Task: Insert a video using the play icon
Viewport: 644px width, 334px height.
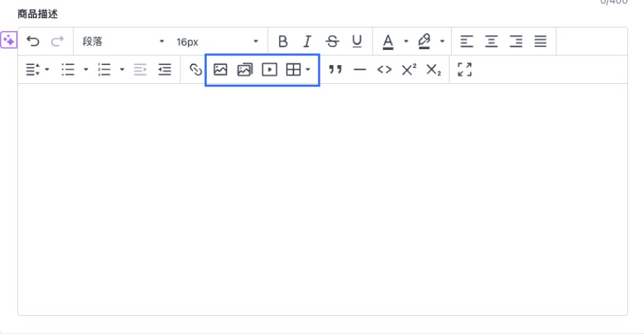Action: 269,69
